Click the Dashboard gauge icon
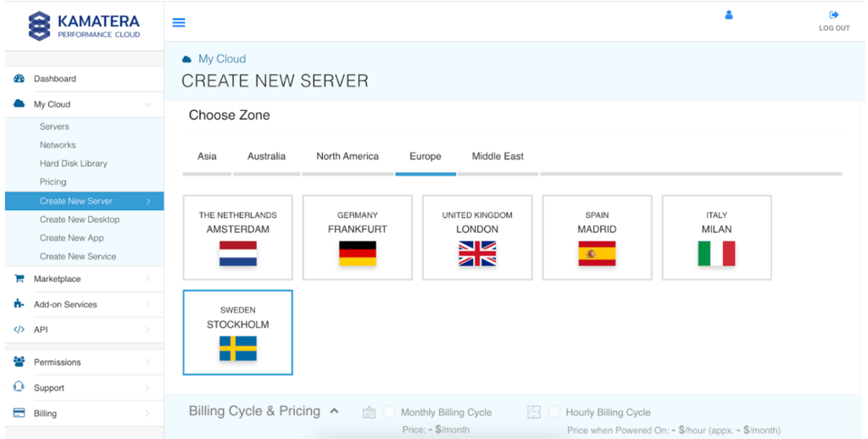The width and height of the screenshot is (868, 439). pyautogui.click(x=19, y=79)
